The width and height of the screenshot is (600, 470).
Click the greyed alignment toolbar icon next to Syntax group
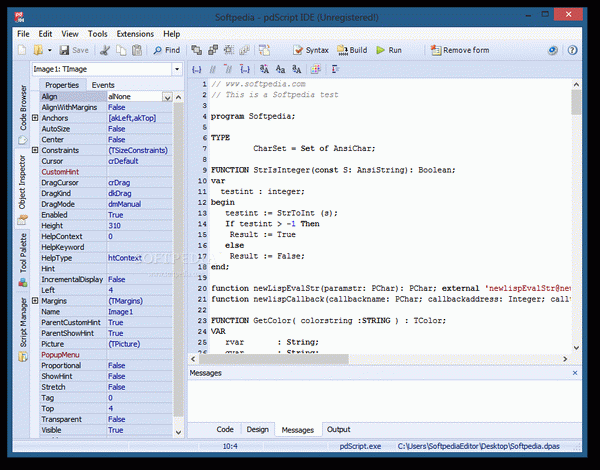[245, 50]
